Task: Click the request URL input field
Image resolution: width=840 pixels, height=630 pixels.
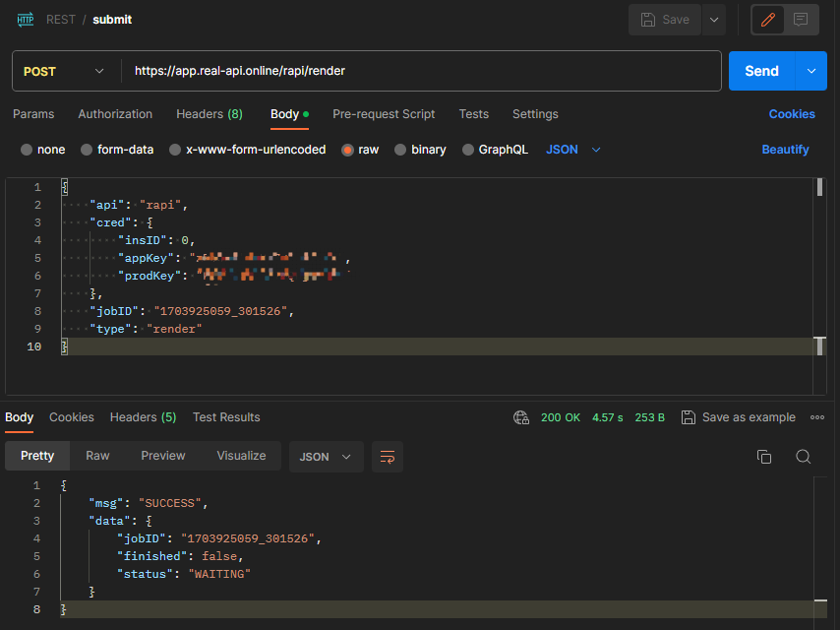Action: point(423,71)
